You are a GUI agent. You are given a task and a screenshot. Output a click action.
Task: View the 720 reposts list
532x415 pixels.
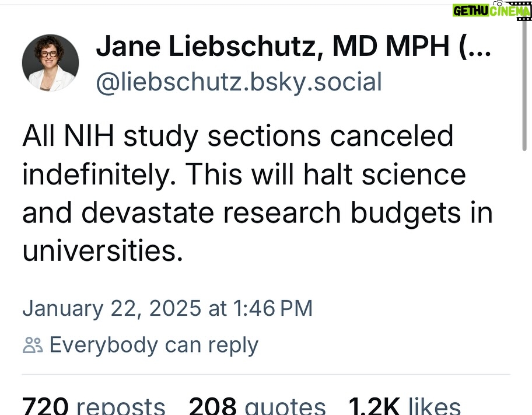tap(94, 406)
